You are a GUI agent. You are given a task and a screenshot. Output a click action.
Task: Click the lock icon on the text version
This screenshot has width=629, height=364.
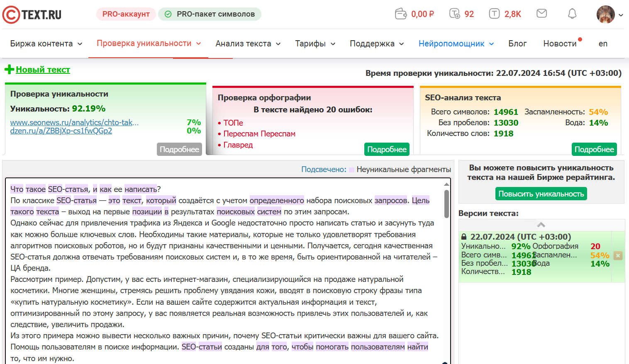(x=464, y=237)
